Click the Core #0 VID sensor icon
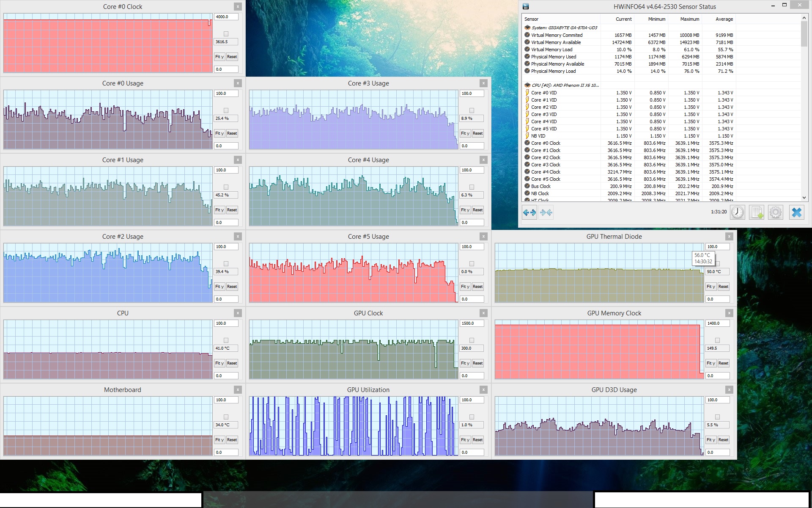This screenshot has height=508, width=812. (x=527, y=93)
